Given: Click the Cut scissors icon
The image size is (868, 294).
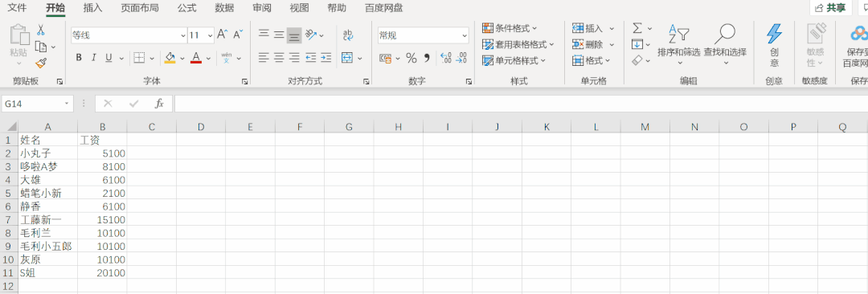Looking at the screenshot, I should click(41, 30).
